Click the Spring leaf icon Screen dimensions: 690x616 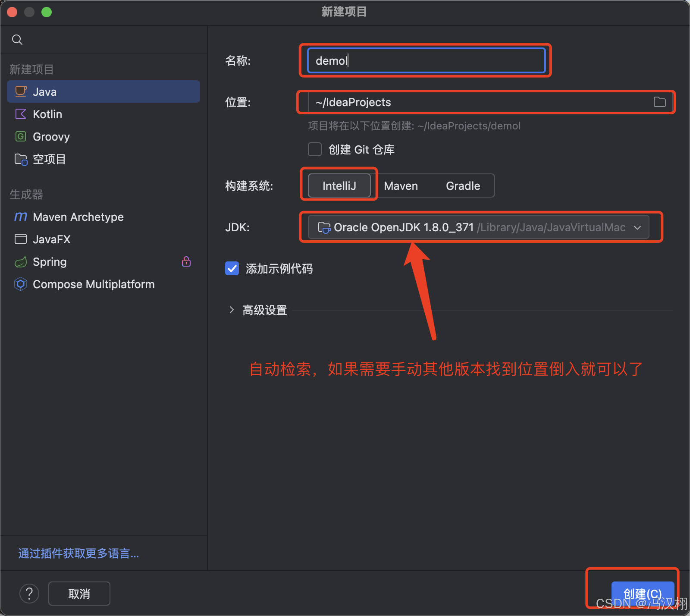point(21,261)
